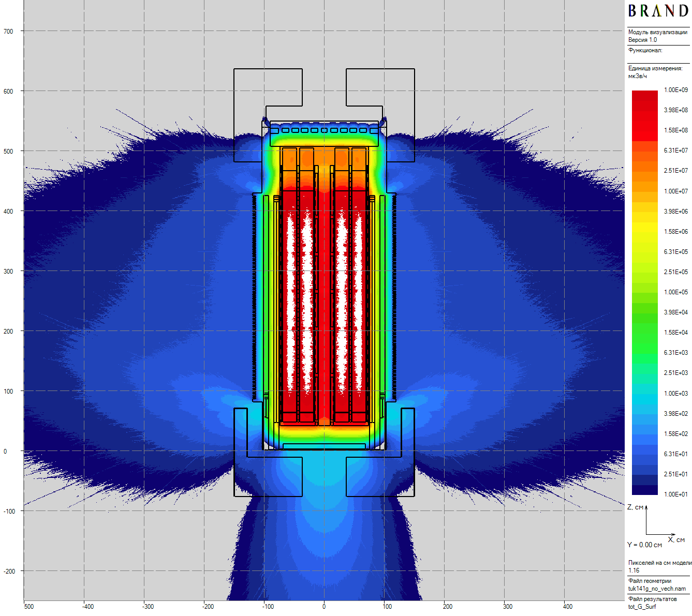Click the 400 tick on horizontal axis
692x616 pixels.
568,607
